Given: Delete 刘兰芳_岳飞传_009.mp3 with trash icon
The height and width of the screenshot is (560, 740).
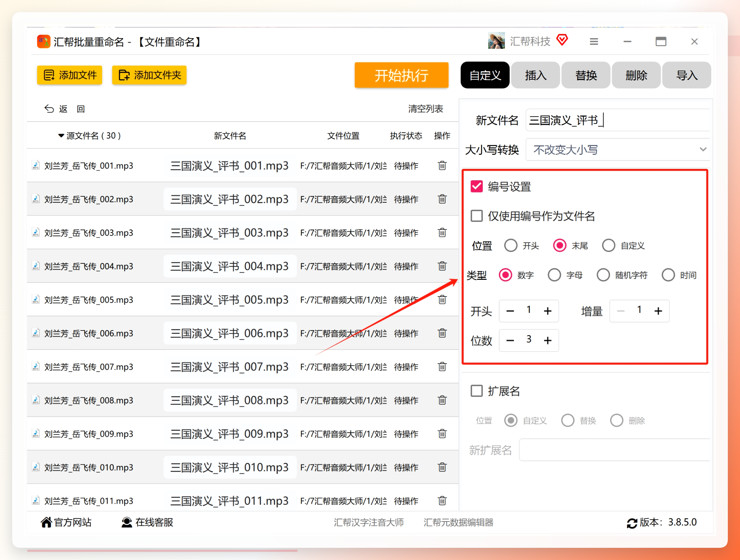Looking at the screenshot, I should pos(442,434).
